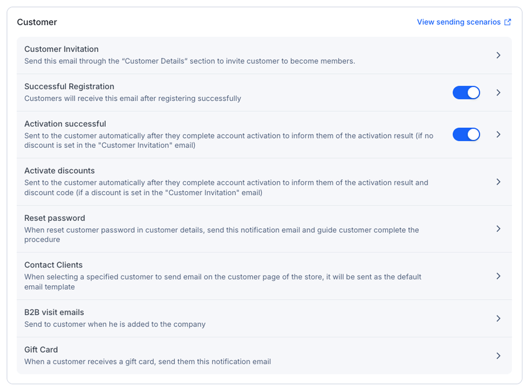Select the Customer Invitation template title
The width and height of the screenshot is (532, 392).
click(62, 49)
